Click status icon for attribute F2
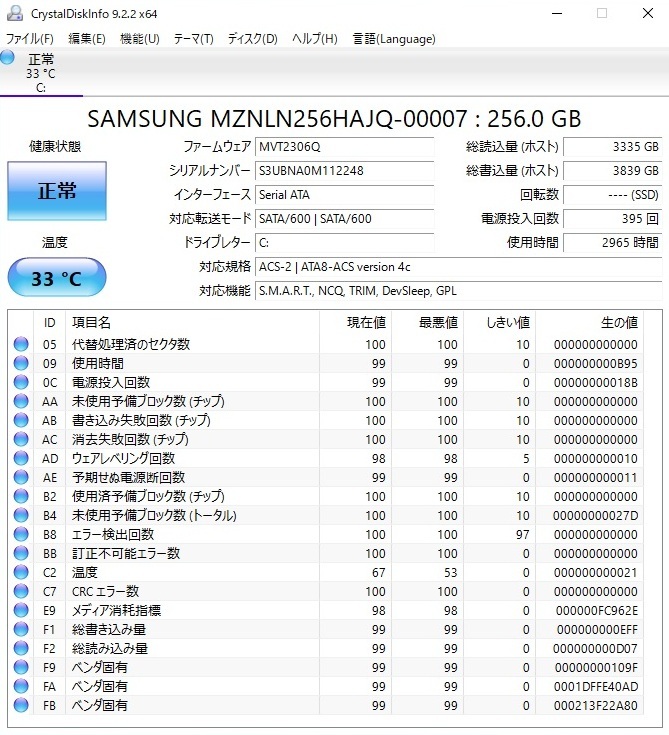The image size is (669, 735). (21, 648)
